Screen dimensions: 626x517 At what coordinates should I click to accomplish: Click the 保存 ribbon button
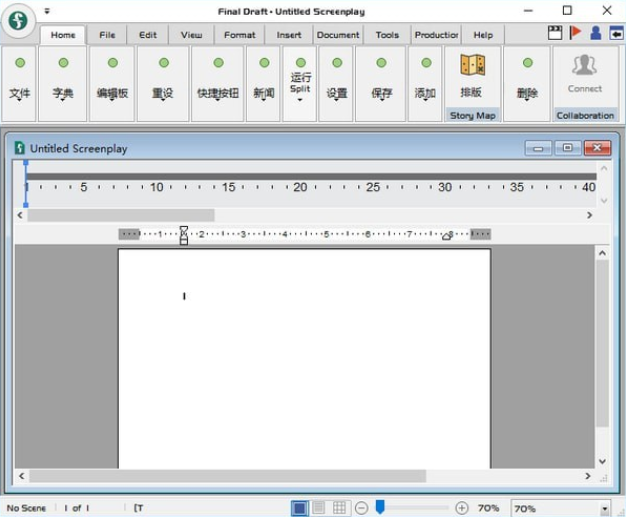point(381,83)
